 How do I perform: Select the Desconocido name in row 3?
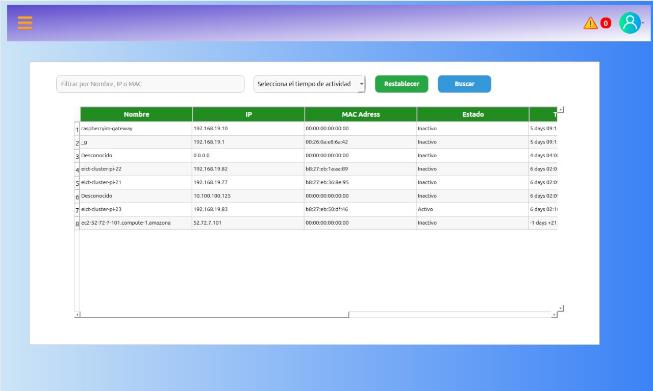(136, 155)
